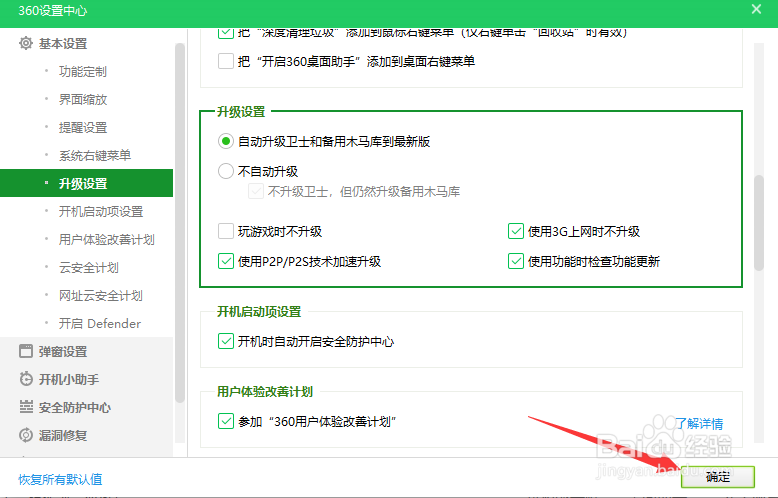Open 弹窗设置 window icon
This screenshot has width=778, height=498.
[x=26, y=351]
